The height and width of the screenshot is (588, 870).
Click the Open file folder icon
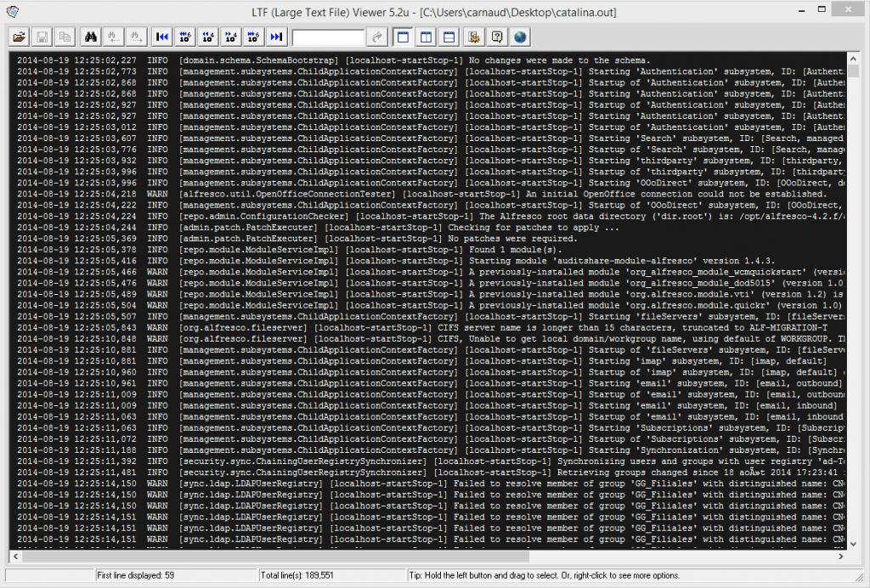(x=19, y=37)
